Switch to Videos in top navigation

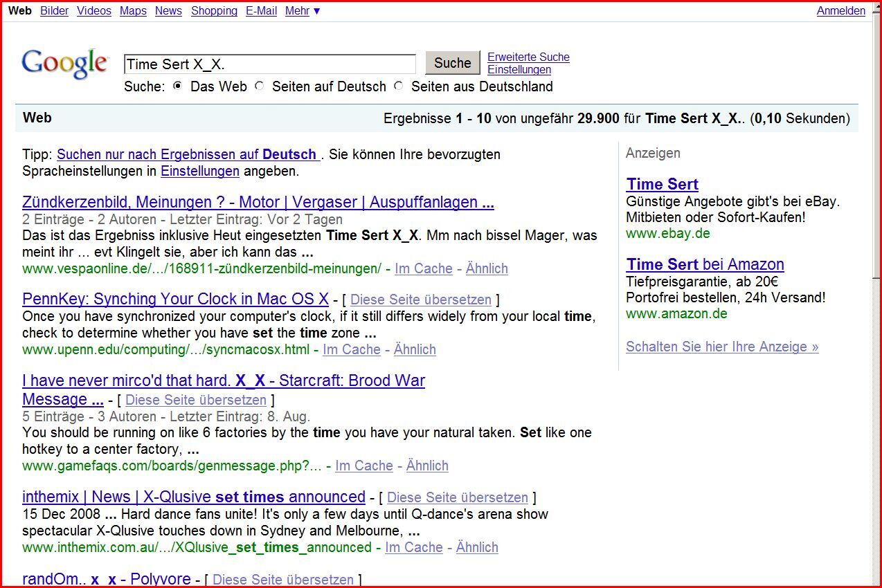point(93,11)
